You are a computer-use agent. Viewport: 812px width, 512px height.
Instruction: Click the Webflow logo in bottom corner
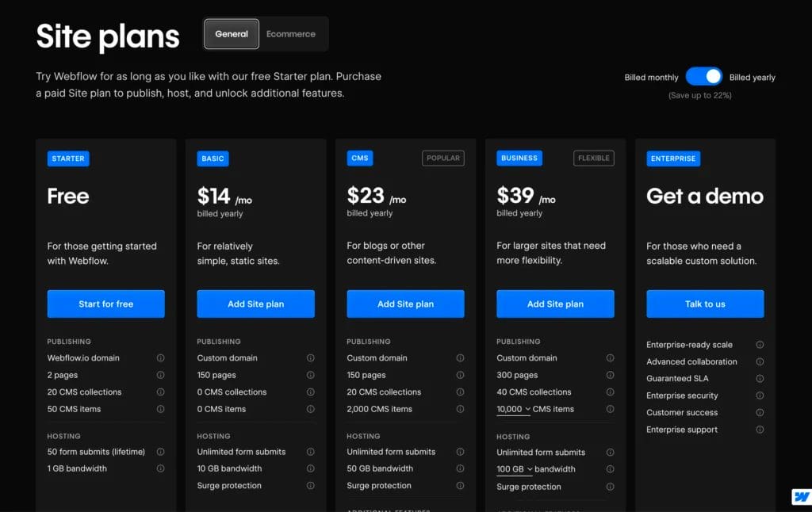point(801,496)
